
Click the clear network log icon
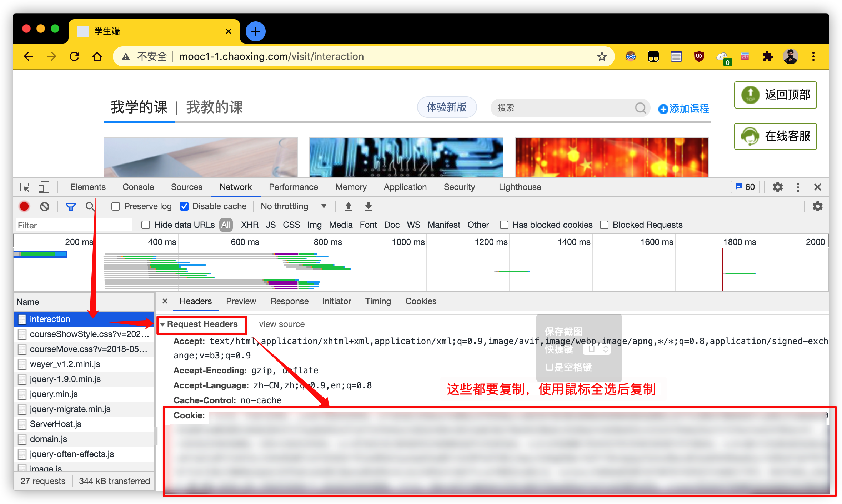(45, 206)
